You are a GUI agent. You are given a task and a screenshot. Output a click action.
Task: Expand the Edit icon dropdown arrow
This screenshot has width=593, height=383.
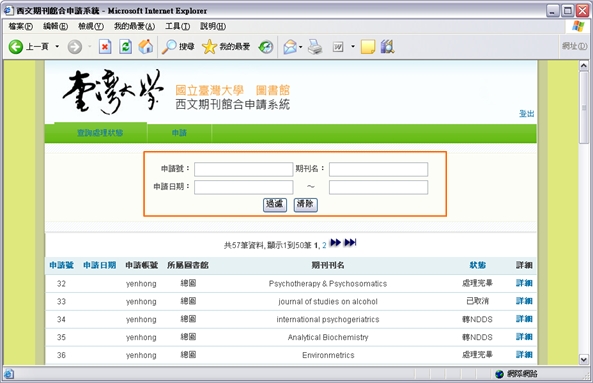coord(353,47)
